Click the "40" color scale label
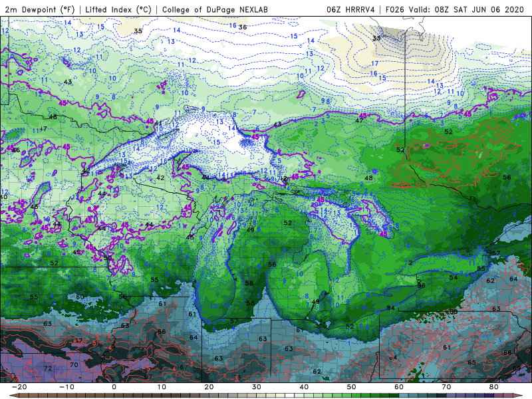 (304, 387)
